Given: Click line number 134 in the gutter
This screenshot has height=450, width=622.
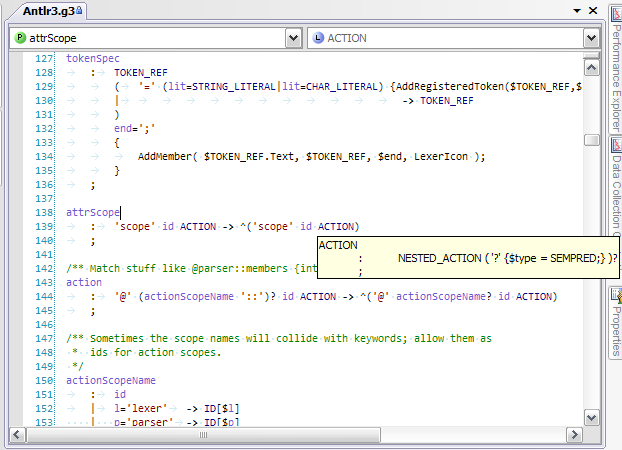Looking at the screenshot, I should point(44,156).
